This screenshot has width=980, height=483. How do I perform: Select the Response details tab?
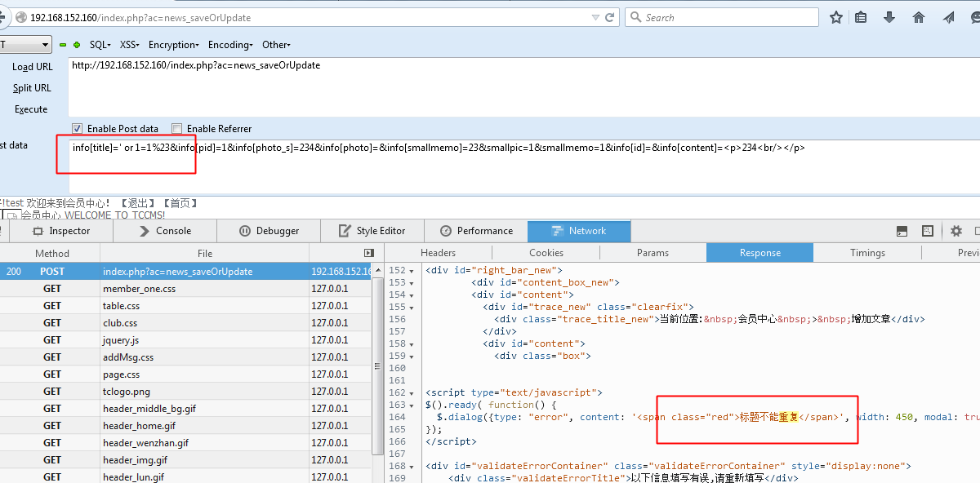point(760,253)
